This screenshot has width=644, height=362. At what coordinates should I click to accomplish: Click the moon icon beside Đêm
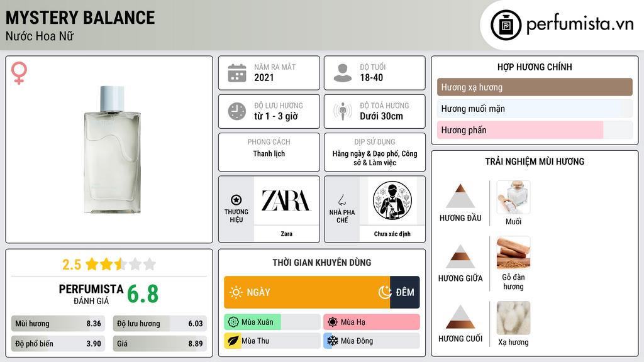point(385,292)
